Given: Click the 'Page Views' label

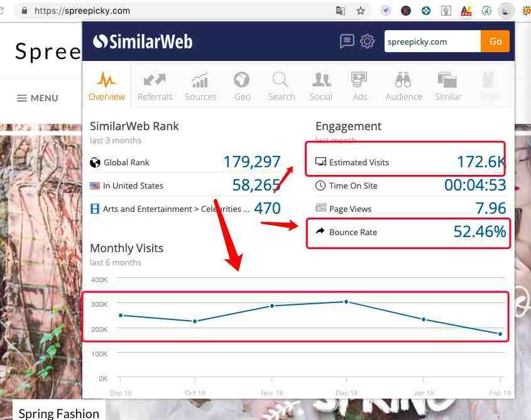Looking at the screenshot, I should (x=350, y=209).
